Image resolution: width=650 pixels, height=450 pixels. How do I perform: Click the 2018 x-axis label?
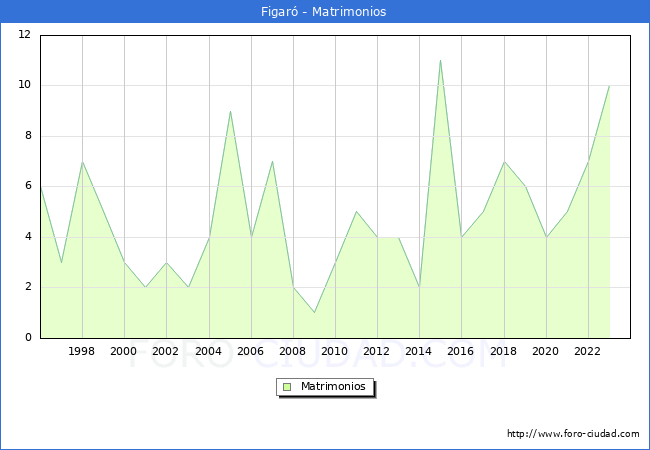click(x=504, y=351)
